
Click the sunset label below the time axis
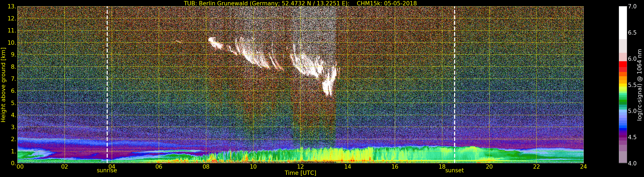(x=454, y=171)
